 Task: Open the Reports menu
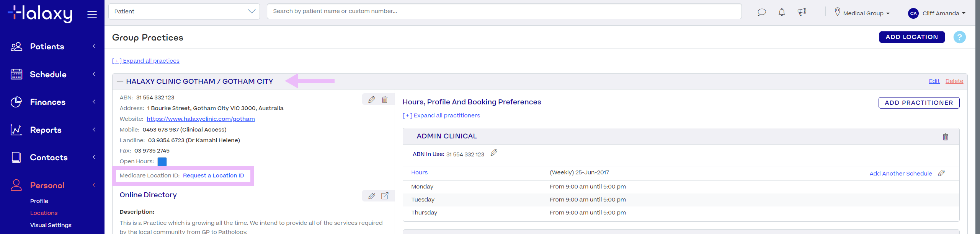[46, 130]
